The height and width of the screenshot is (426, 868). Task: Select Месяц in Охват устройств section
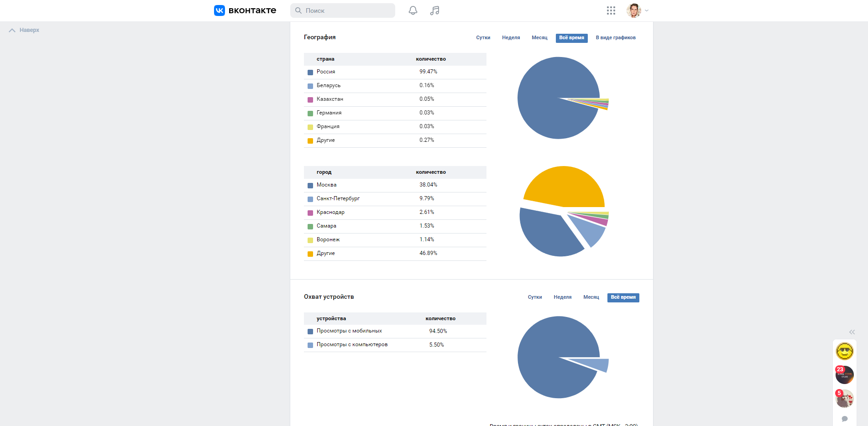pos(591,297)
